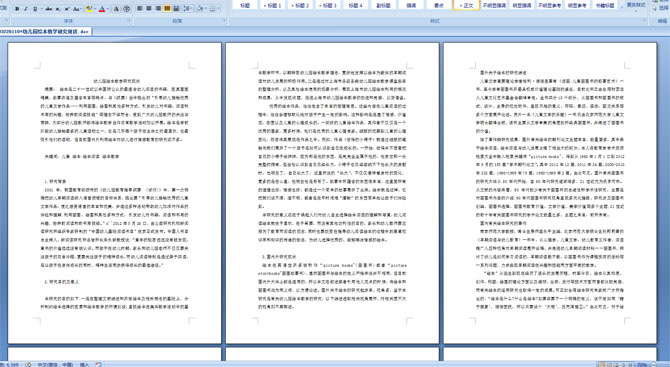The width and height of the screenshot is (670, 367).
Task: Click the subscript icon
Action: (58, 9)
